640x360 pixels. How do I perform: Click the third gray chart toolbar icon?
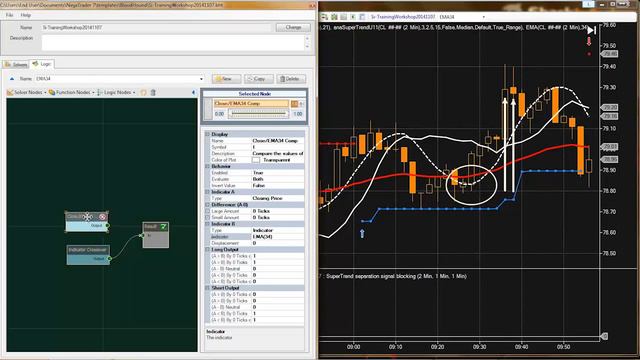click(x=343, y=17)
